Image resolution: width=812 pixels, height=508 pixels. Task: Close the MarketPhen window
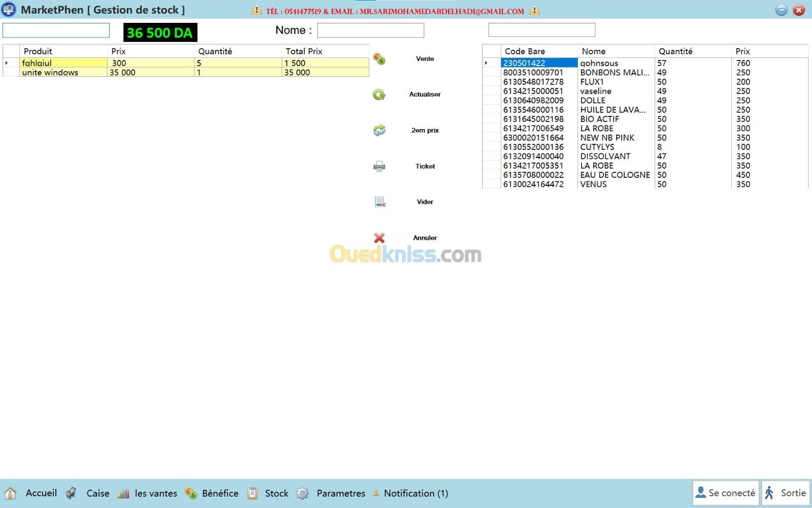click(x=799, y=10)
